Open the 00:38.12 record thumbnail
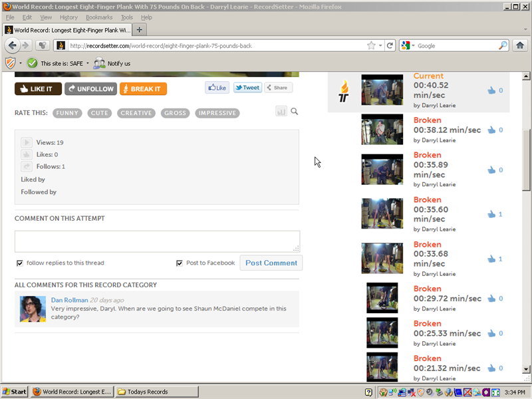This screenshot has height=399, width=532. [x=382, y=129]
